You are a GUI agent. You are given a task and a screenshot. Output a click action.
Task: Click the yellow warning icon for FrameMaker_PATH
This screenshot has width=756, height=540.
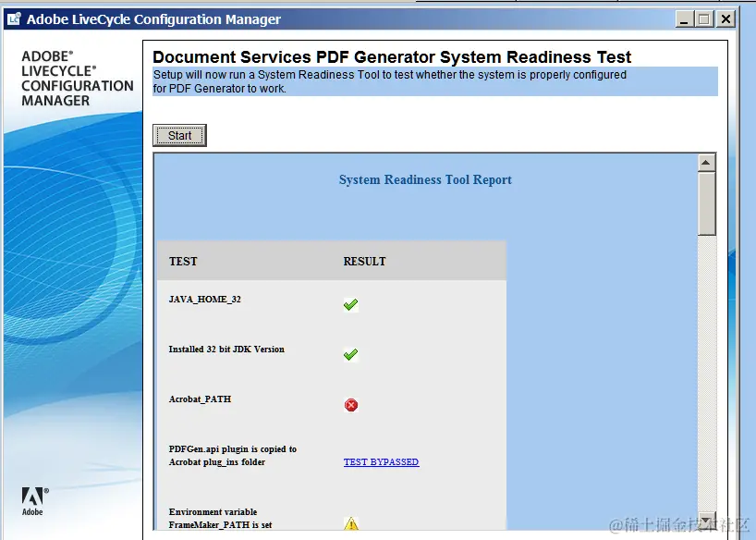[x=351, y=523]
